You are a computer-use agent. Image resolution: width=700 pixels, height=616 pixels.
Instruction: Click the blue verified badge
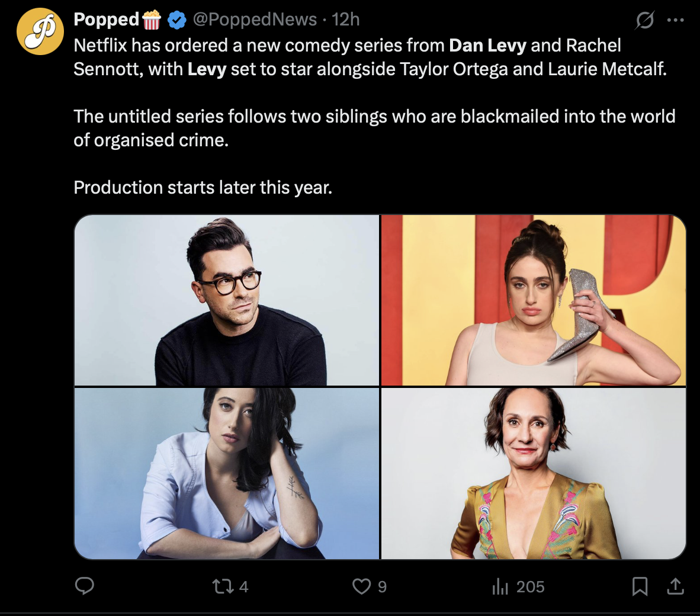(176, 20)
